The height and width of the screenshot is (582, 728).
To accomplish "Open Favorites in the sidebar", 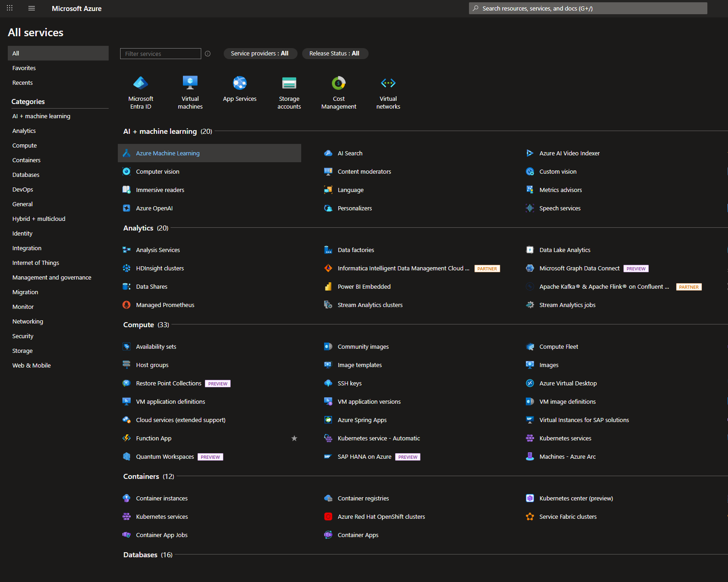I will (24, 68).
